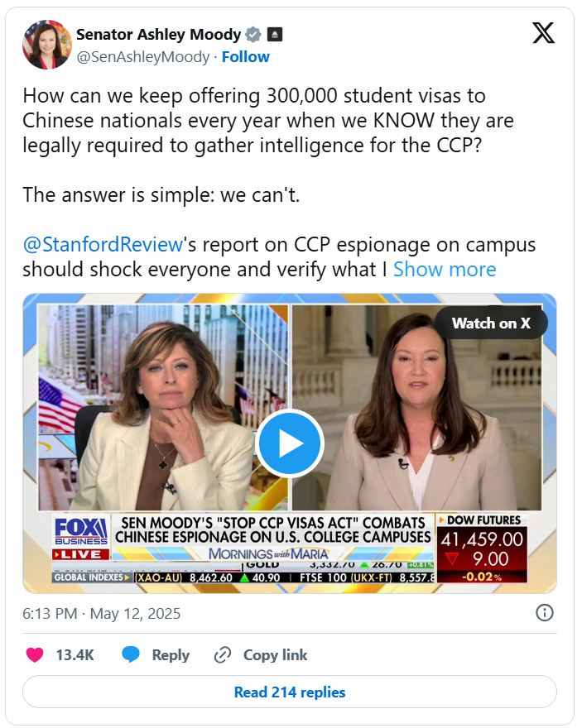
Task: Click the Reply label text
Action: pyautogui.click(x=171, y=655)
